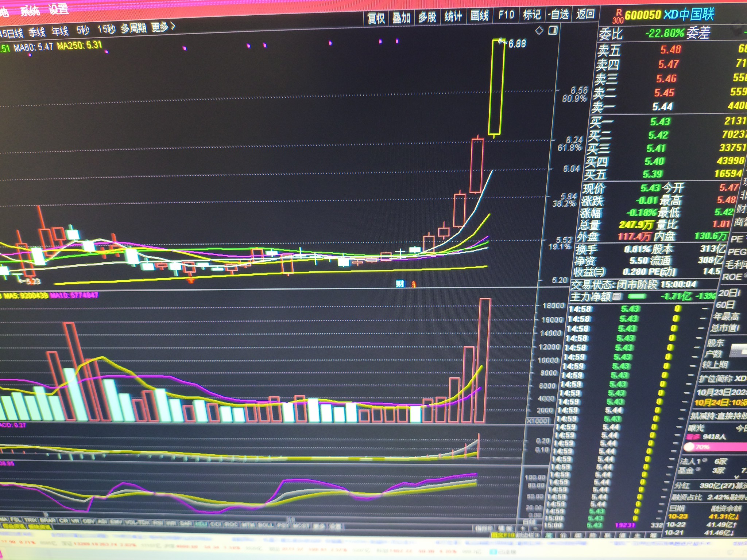Switch to the KDJ indicator tab
Viewport: 747px width, 560px height.
click(201, 524)
